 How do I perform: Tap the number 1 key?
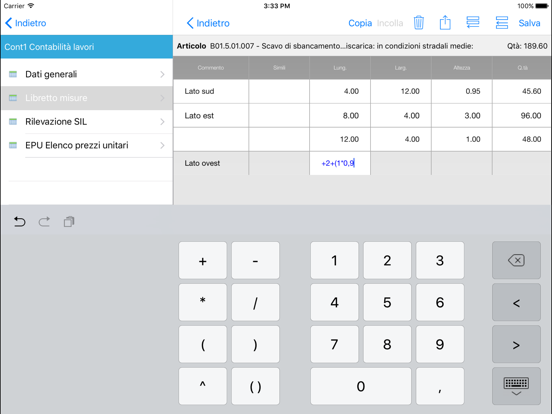pyautogui.click(x=334, y=261)
